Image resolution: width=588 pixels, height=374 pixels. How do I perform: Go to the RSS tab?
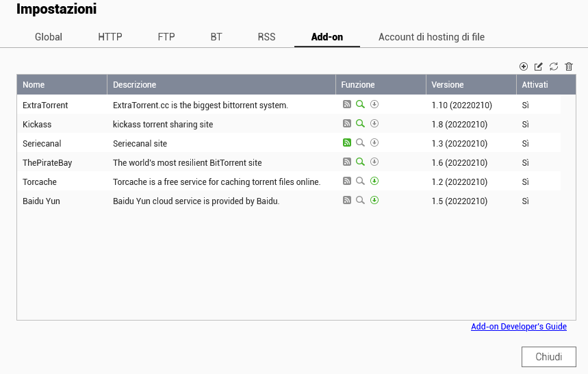click(266, 37)
